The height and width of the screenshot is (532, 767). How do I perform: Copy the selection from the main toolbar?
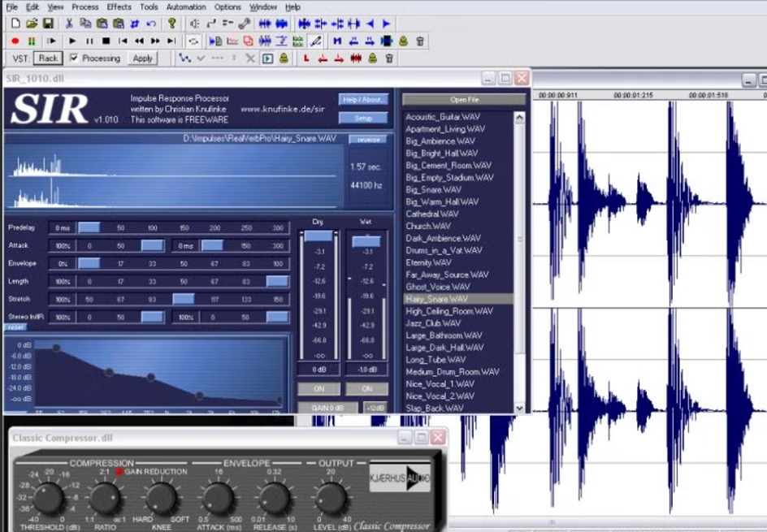point(85,24)
